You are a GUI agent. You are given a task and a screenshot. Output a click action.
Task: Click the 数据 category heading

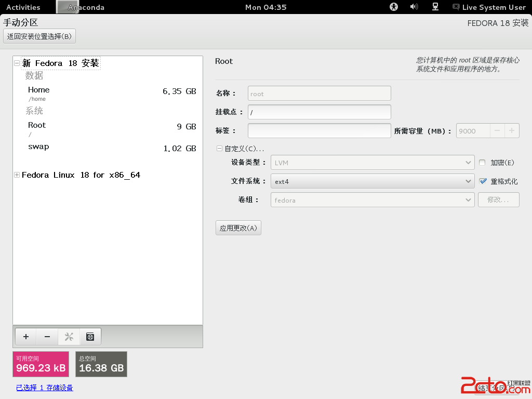tap(34, 75)
